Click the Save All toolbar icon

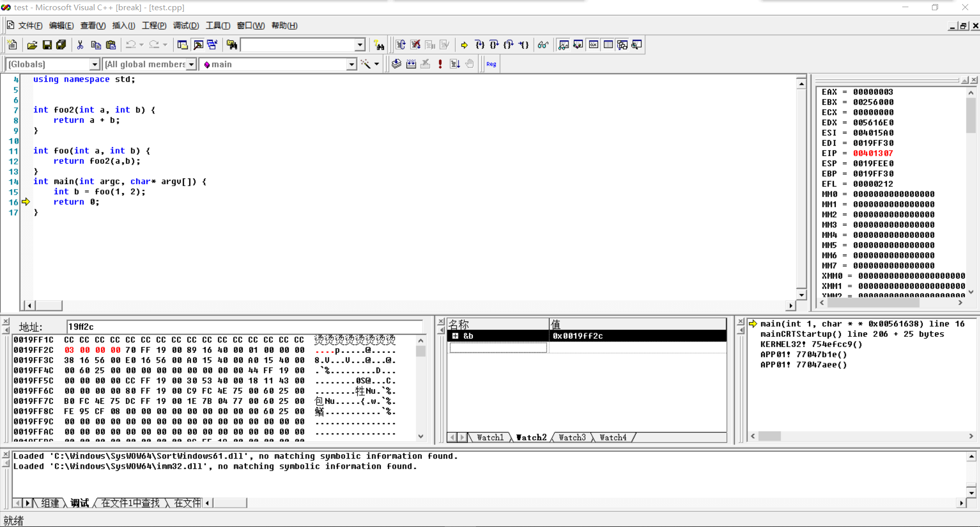[61, 45]
